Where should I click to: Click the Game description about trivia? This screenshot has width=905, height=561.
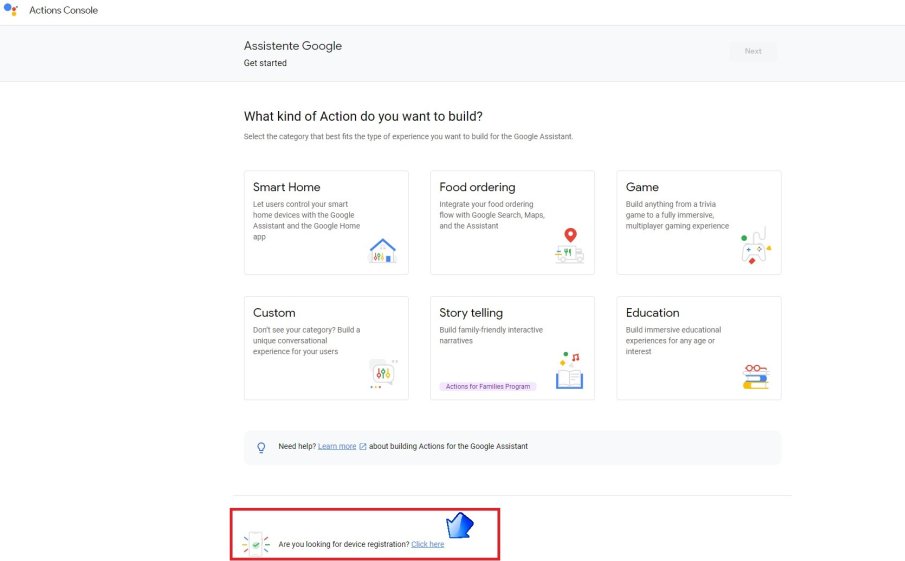click(677, 215)
